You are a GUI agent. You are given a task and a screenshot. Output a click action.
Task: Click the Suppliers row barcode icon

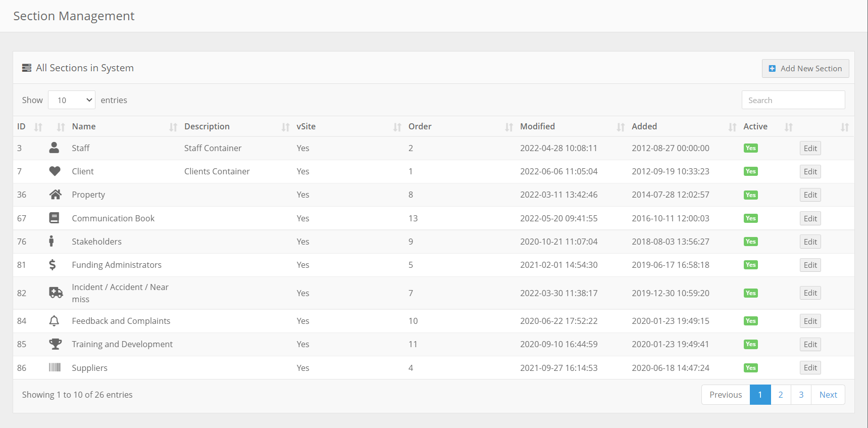(55, 367)
